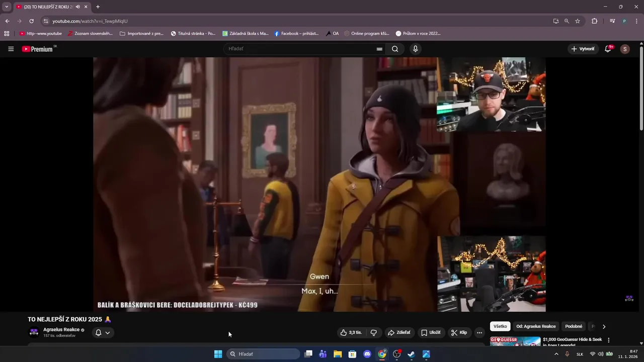Open the Základná škola s Ma... bookmark
The height and width of the screenshot is (362, 644).
tap(246, 34)
